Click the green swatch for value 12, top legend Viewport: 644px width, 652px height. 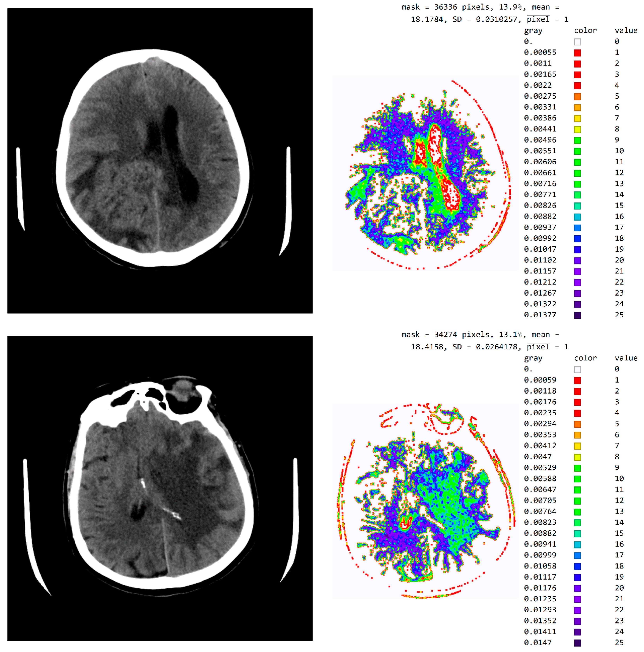coord(577,173)
